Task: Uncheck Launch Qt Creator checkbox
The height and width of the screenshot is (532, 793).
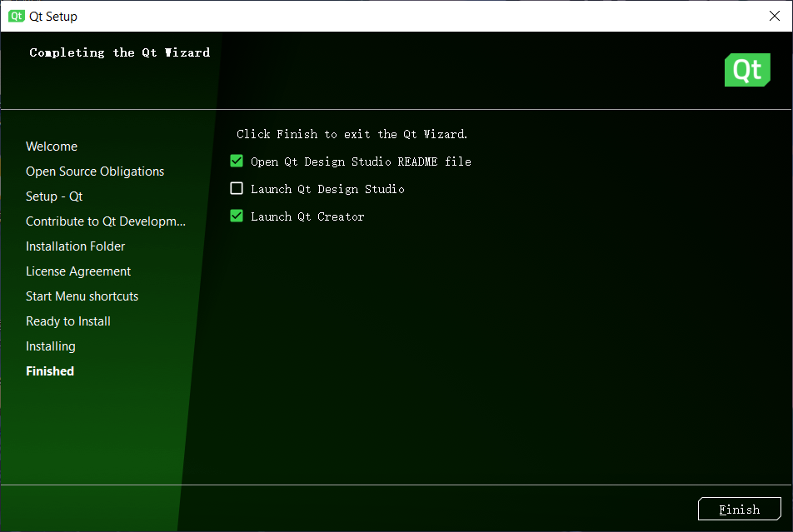Action: point(237,216)
